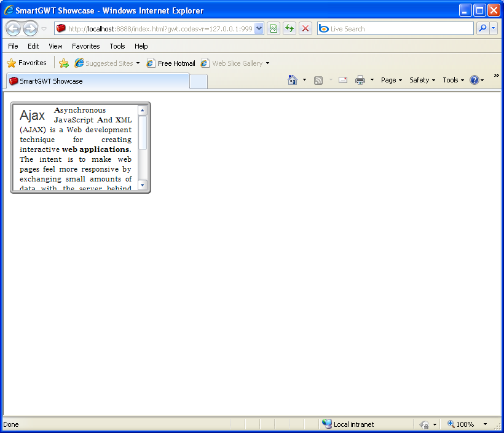Screen dimensions: 504x433
Task: Click the Add to Favorites Bar star icon
Action: [x=64, y=63]
